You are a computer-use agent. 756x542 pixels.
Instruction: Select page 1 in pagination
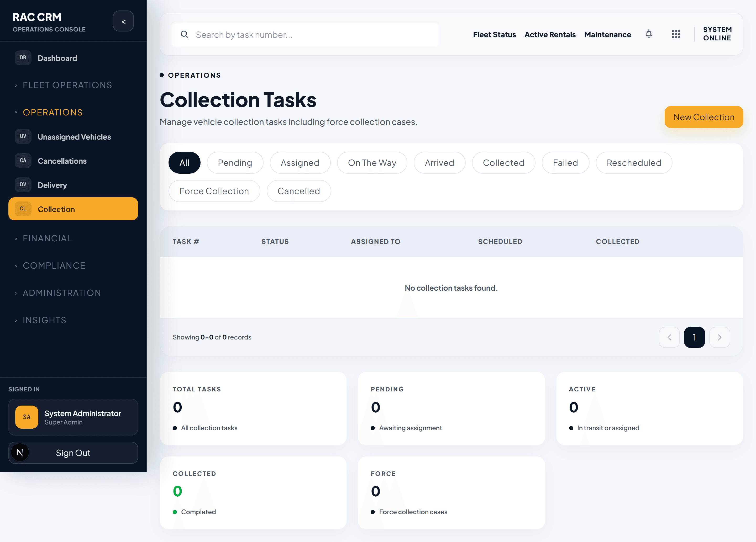[694, 337]
